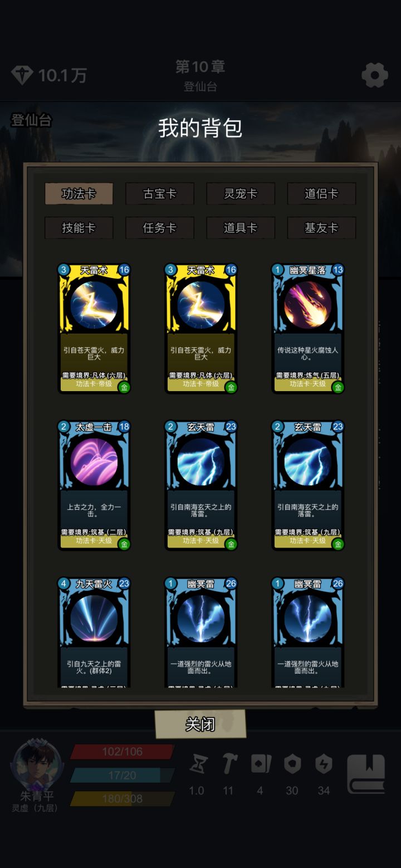Tap the hourglass speed icon

[197, 764]
